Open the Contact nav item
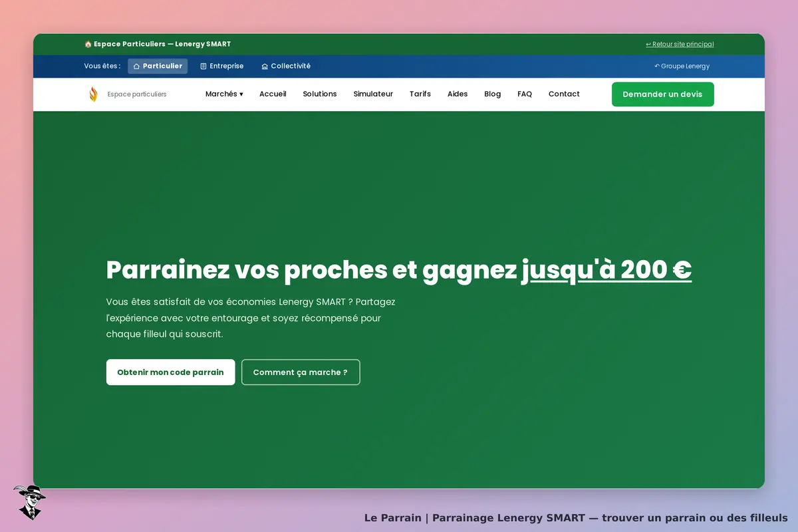 (x=564, y=94)
